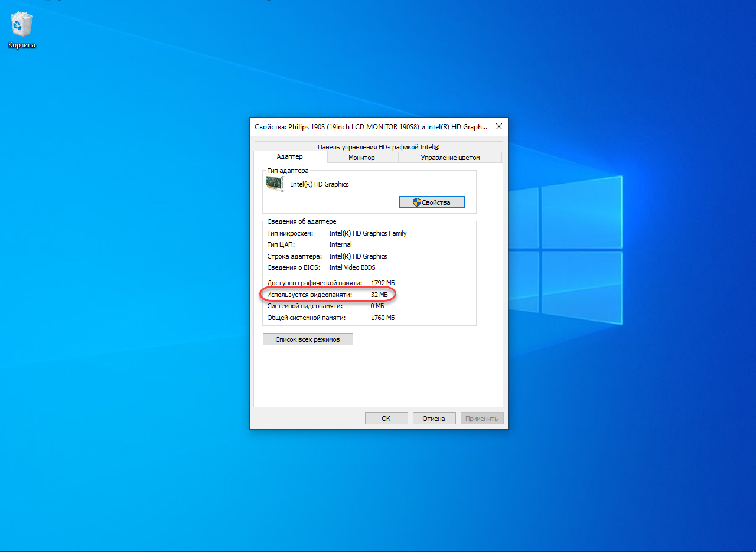Image resolution: width=756 pixels, height=552 pixels.
Task: Click the Intel Video BIOS value
Action: 352,267
